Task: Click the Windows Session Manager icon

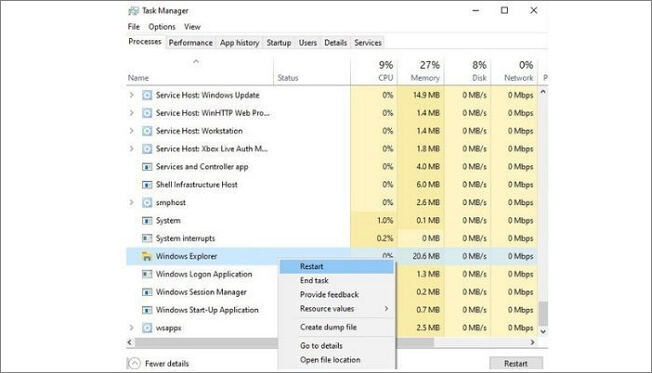Action: point(147,292)
